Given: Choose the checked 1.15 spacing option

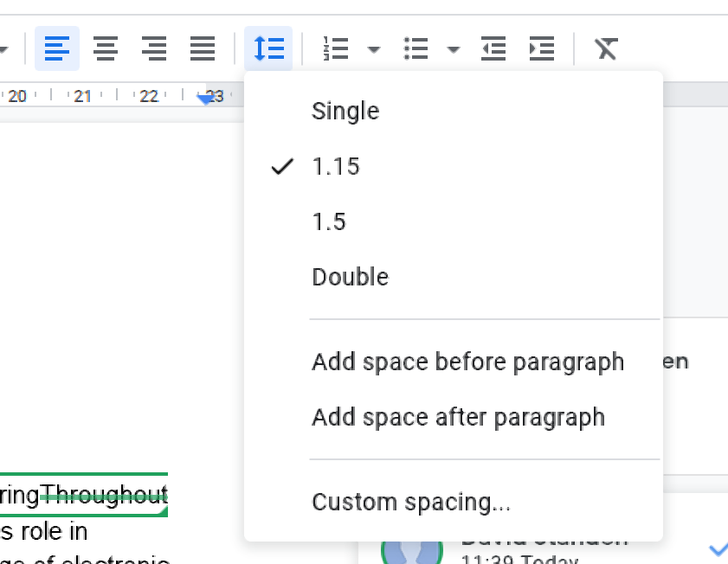Looking at the screenshot, I should click(336, 167).
